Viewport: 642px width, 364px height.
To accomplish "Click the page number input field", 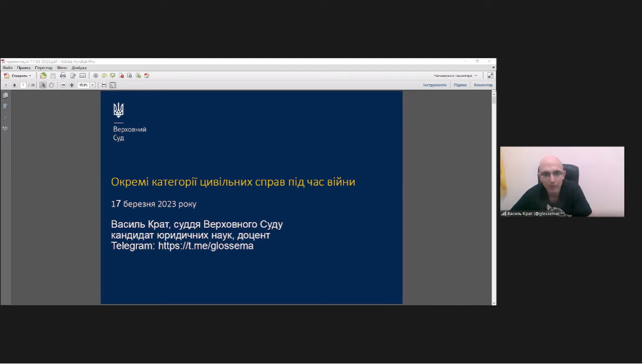I will click(23, 85).
